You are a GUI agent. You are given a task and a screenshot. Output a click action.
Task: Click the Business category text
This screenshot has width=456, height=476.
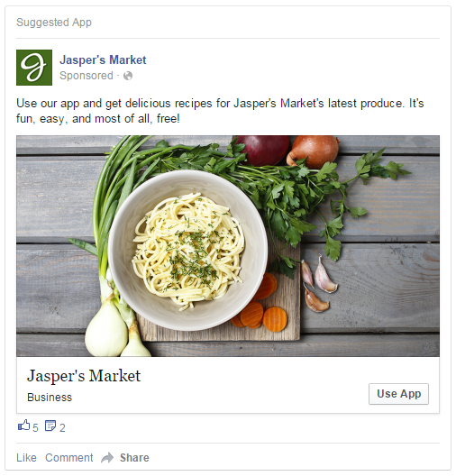[x=50, y=397]
